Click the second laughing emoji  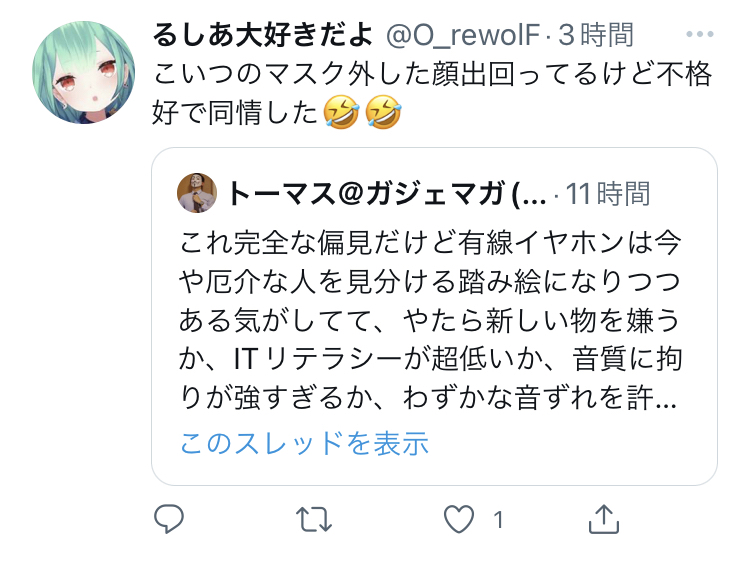pos(383,112)
